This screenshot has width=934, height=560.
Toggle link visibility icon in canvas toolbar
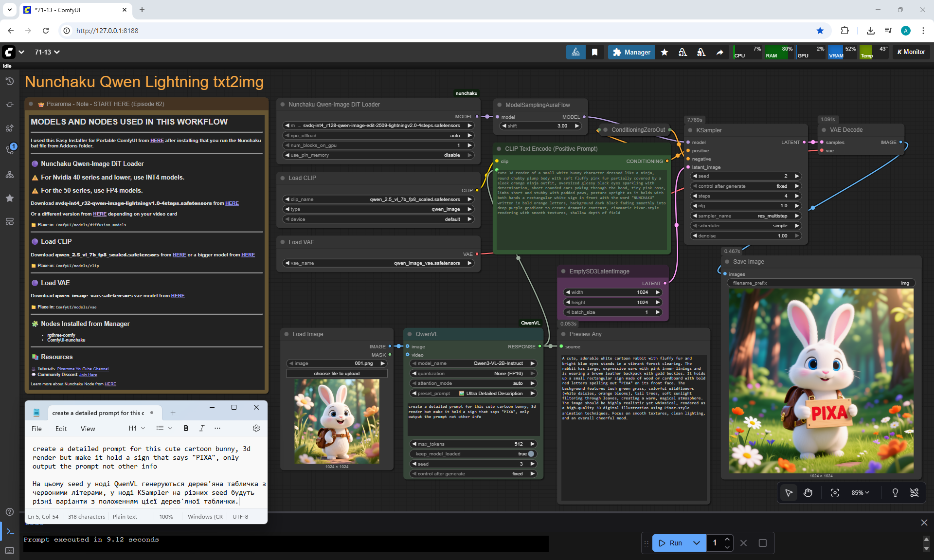915,493
